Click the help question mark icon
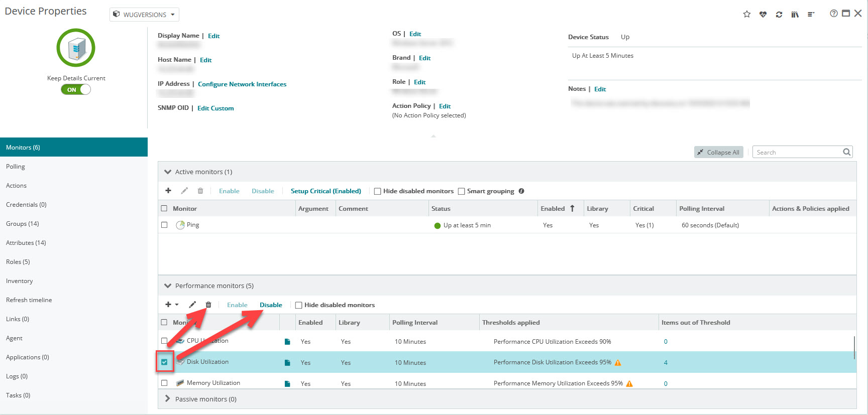Image resolution: width=868 pixels, height=415 pixels. [834, 14]
